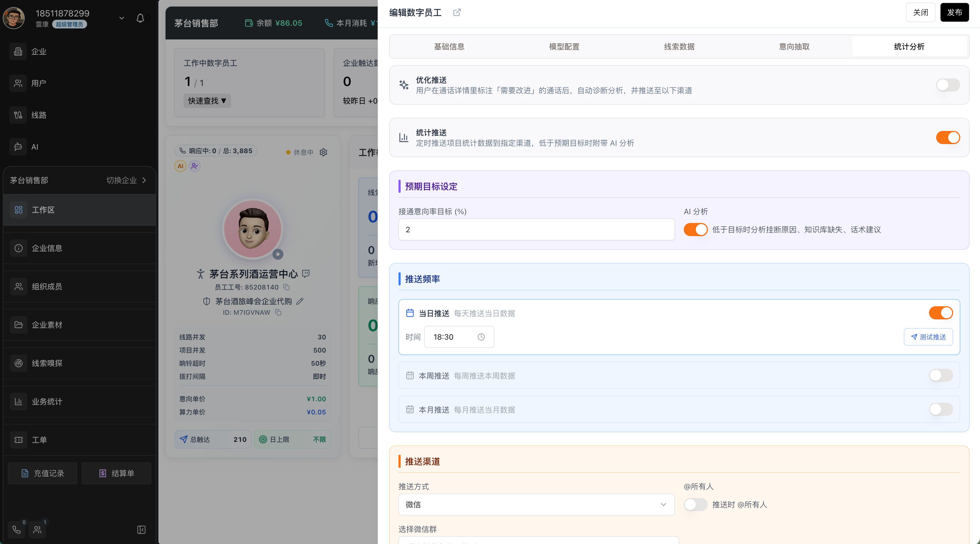Open the 线索数据 tab

pos(679,47)
